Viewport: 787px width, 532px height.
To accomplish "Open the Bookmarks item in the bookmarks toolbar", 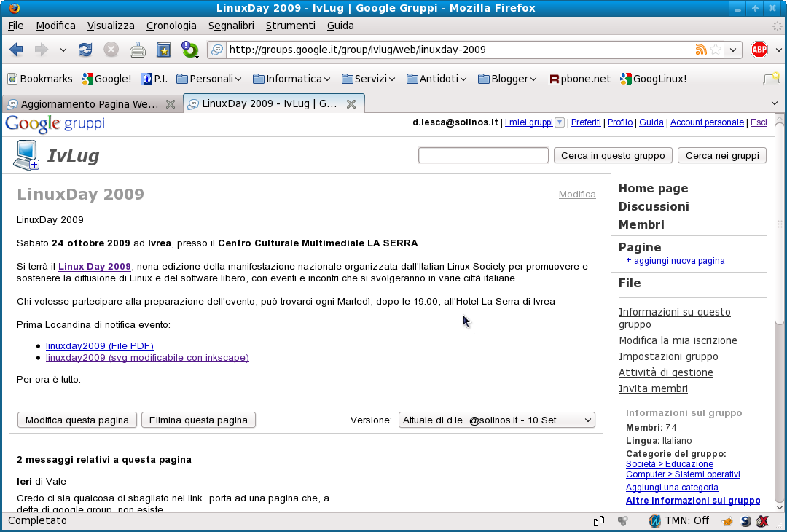I will 40,79.
